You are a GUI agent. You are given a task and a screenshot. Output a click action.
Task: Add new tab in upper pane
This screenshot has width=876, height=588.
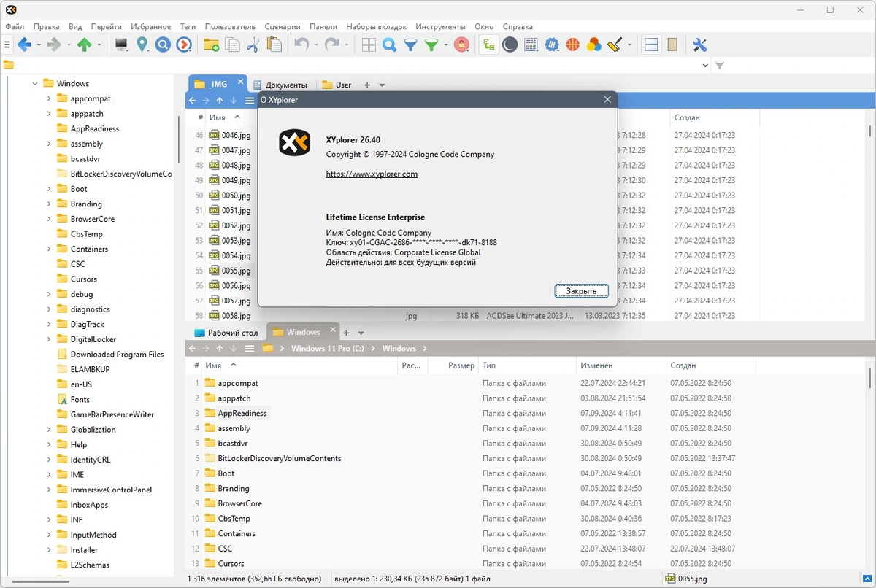(367, 85)
